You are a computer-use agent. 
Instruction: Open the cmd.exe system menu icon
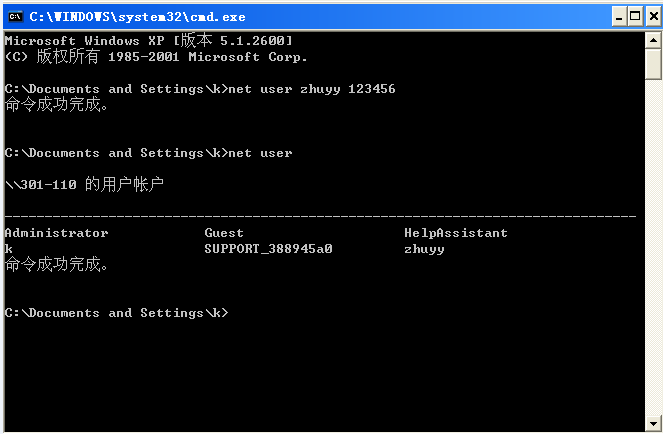click(x=15, y=16)
